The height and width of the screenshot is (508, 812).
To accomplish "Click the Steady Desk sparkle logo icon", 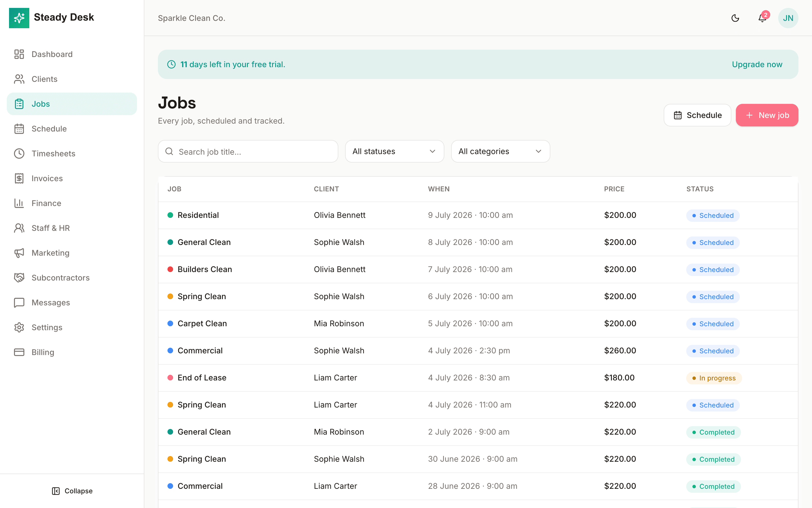I will [x=19, y=18].
